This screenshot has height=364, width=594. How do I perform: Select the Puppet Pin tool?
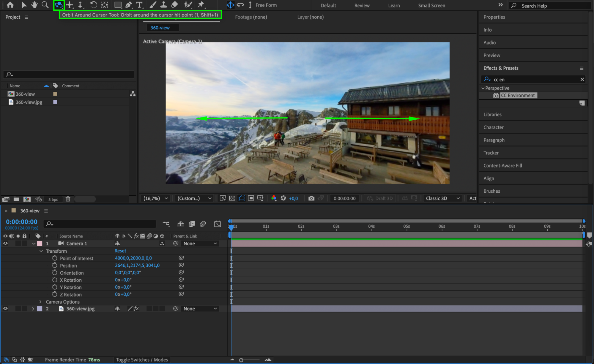201,5
